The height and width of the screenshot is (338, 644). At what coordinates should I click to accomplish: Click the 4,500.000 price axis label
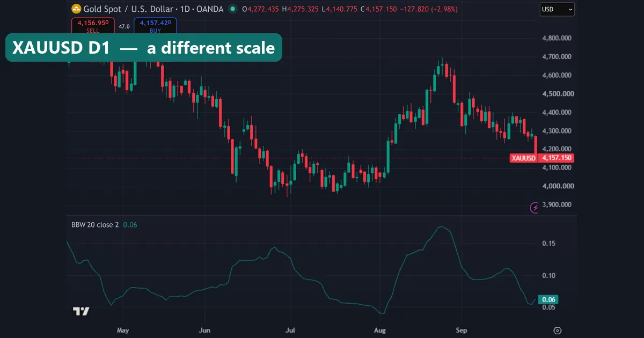(558, 94)
